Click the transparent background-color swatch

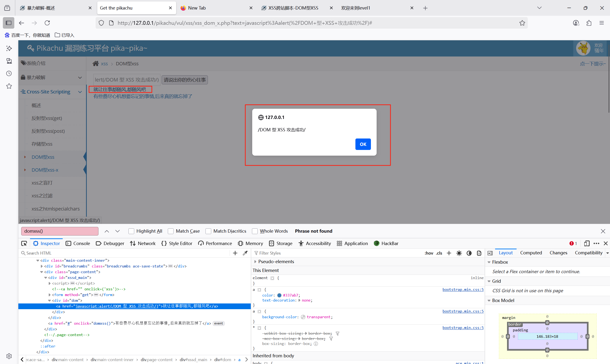303,317
